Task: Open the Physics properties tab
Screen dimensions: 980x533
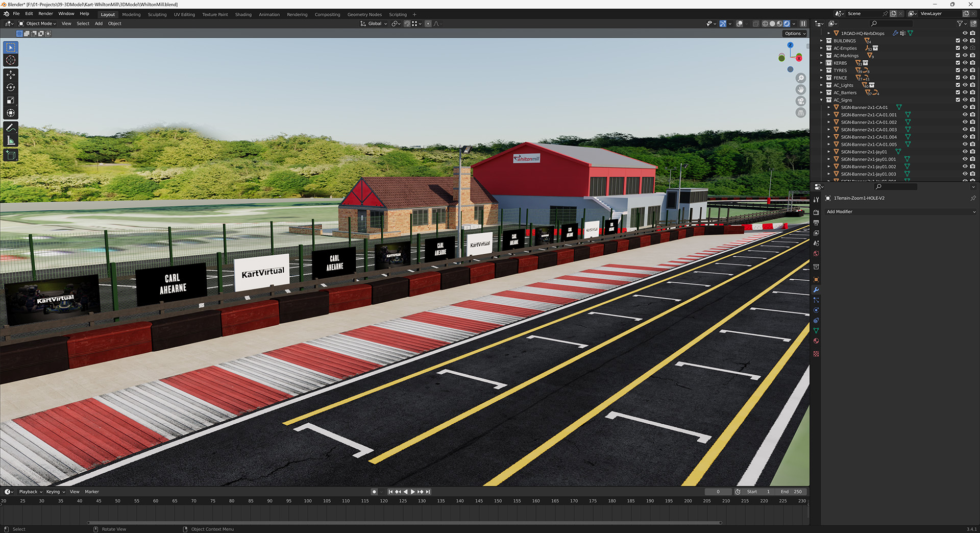Action: [816, 310]
